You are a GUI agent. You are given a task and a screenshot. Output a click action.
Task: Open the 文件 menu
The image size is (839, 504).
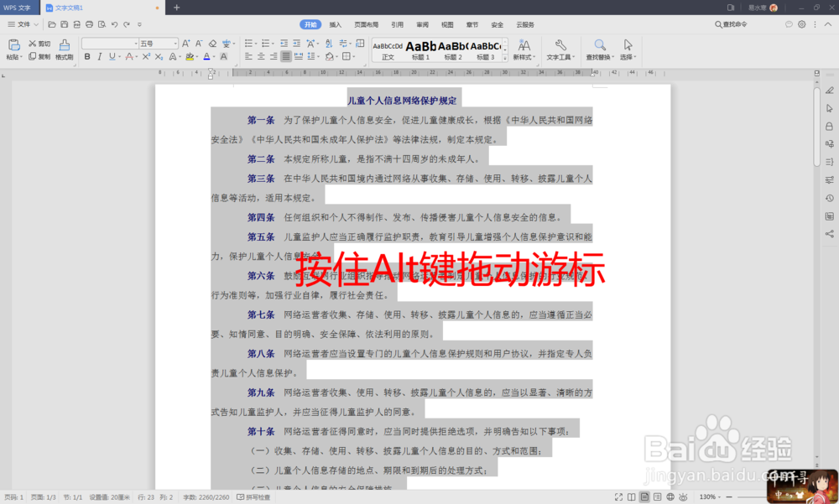(x=23, y=24)
